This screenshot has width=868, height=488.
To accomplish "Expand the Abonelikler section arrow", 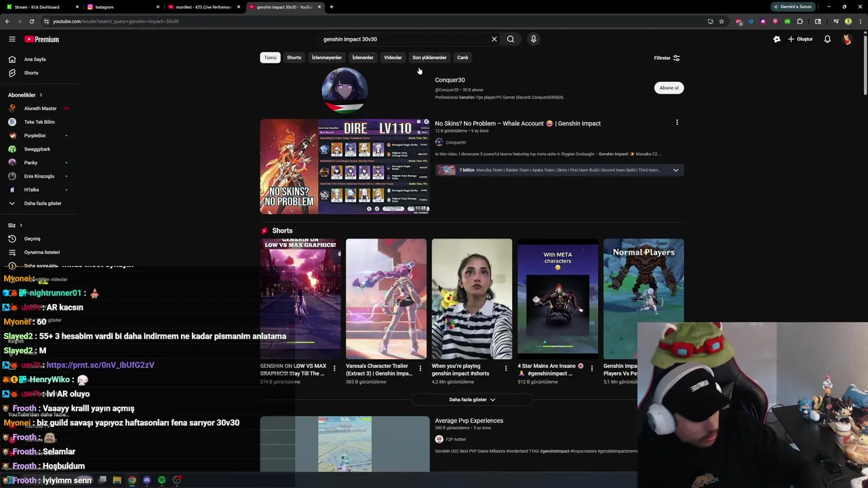I will [x=41, y=95].
